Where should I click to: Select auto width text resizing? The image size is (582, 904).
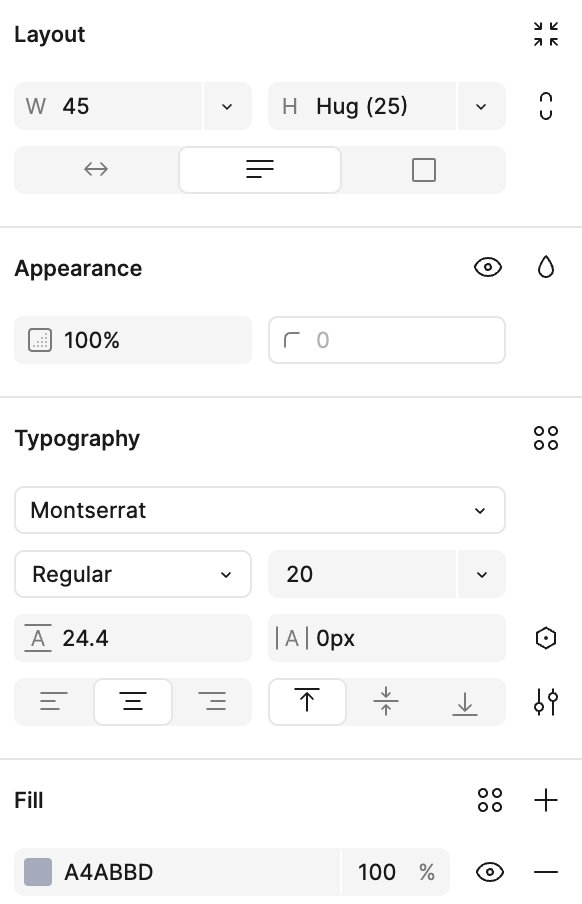coord(96,170)
